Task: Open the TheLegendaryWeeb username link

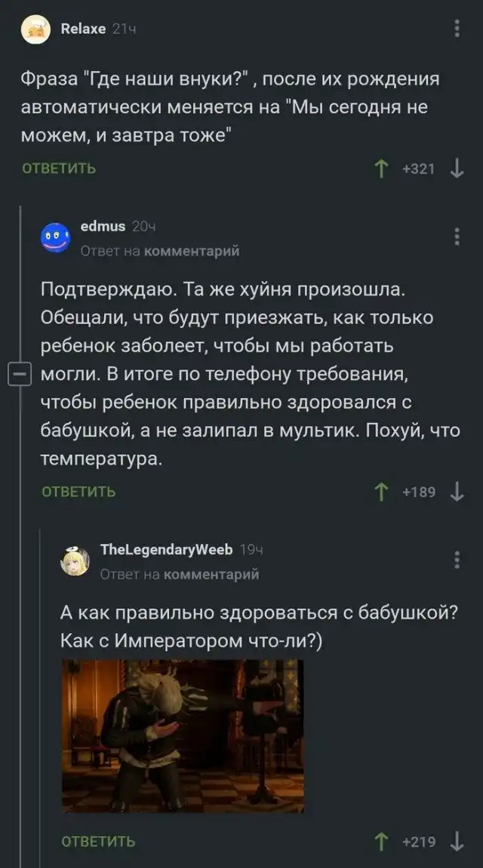Action: pos(165,549)
